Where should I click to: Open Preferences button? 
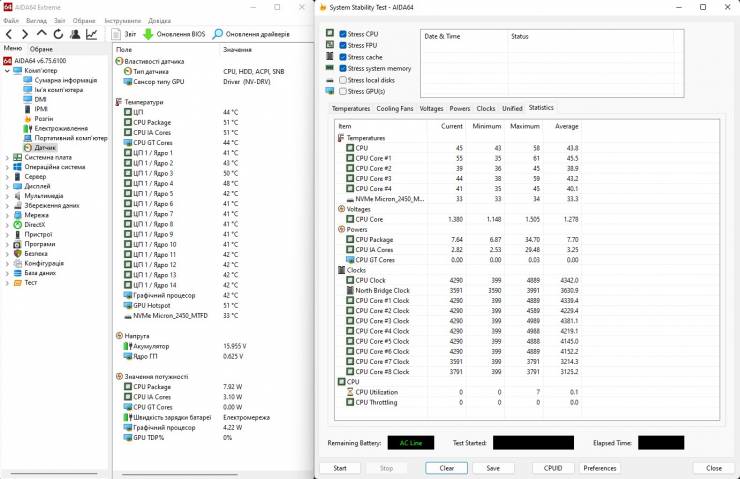pos(599,468)
